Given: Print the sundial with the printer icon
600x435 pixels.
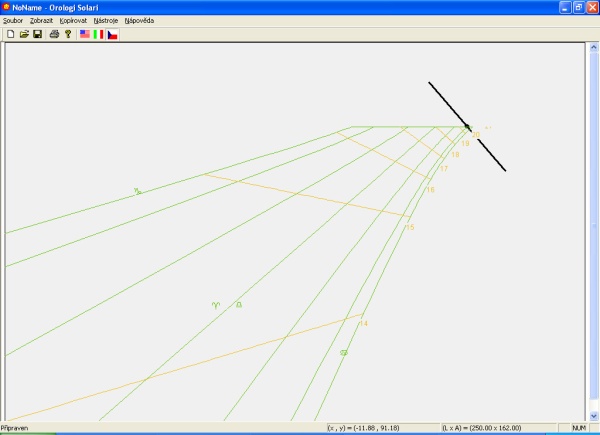Looking at the screenshot, I should coord(54,34).
